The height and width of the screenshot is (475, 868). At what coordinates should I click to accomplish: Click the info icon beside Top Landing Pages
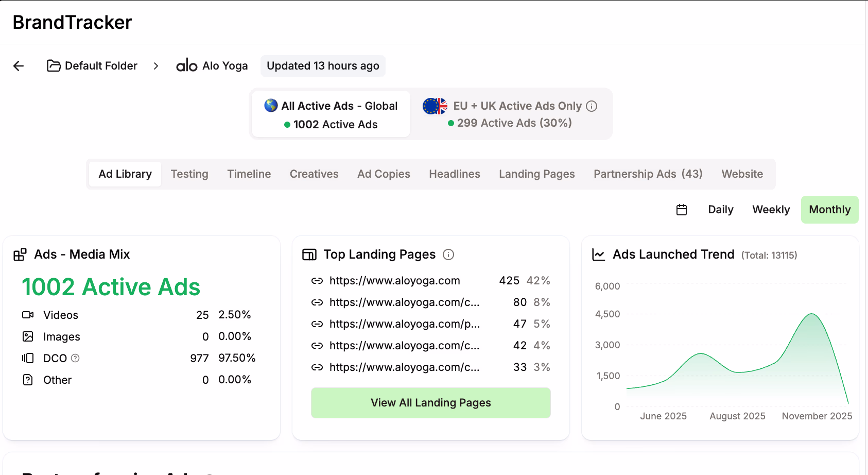click(449, 255)
